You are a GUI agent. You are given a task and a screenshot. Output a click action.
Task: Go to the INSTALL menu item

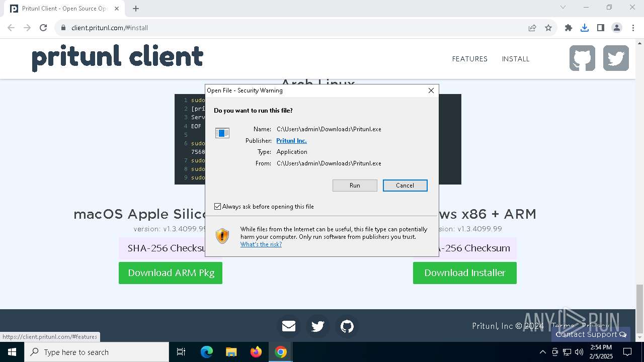pyautogui.click(x=516, y=59)
